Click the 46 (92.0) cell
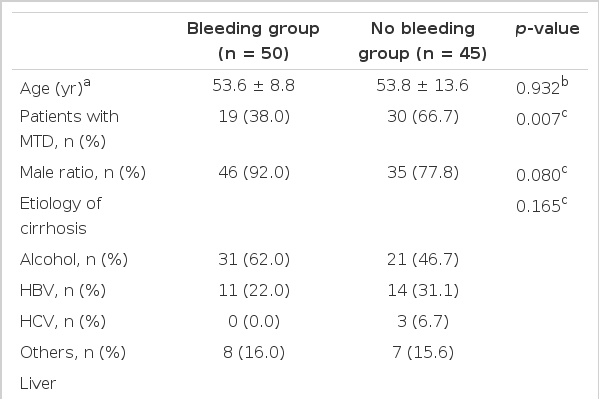599x399 pixels. click(254, 172)
